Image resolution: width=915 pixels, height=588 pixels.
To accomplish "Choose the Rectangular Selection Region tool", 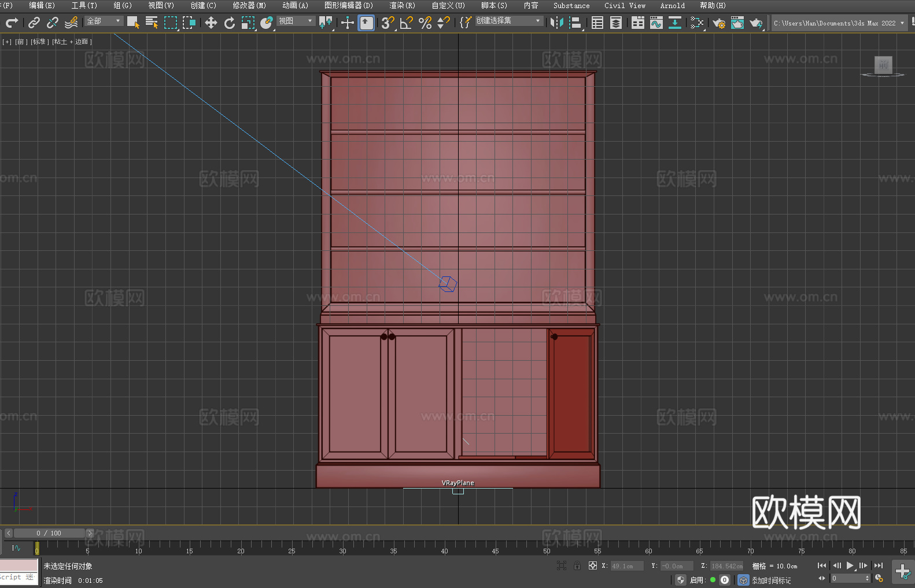I will pos(171,23).
